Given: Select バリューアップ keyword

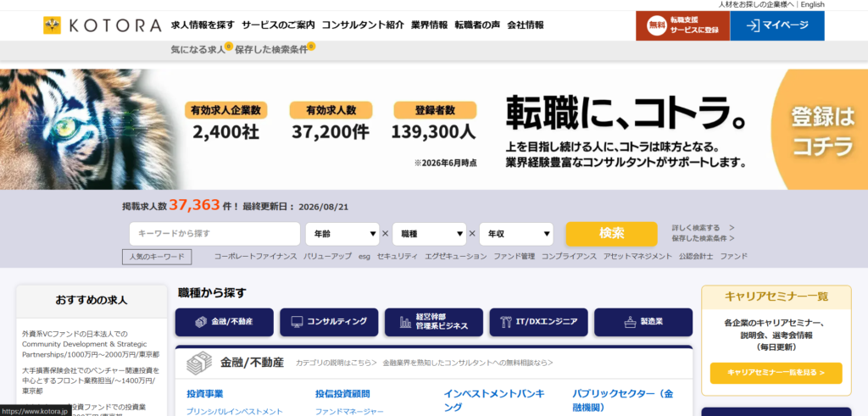Looking at the screenshot, I should point(327,256).
